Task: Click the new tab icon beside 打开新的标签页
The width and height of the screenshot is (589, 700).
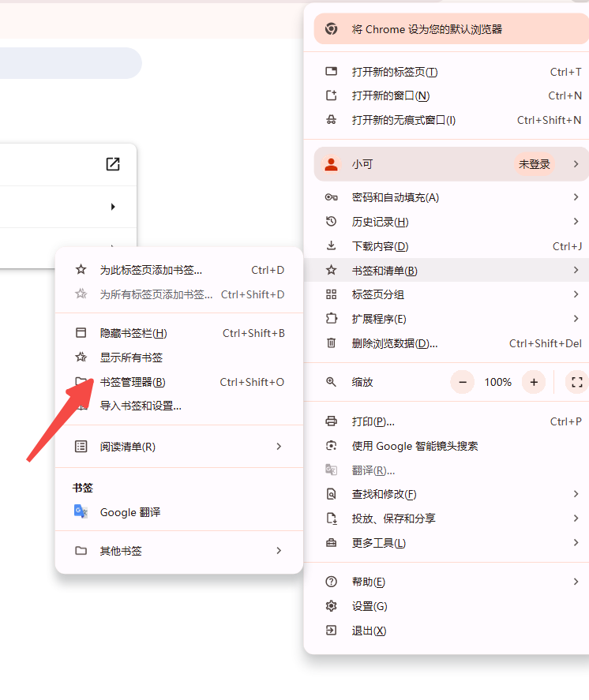Action: (331, 72)
